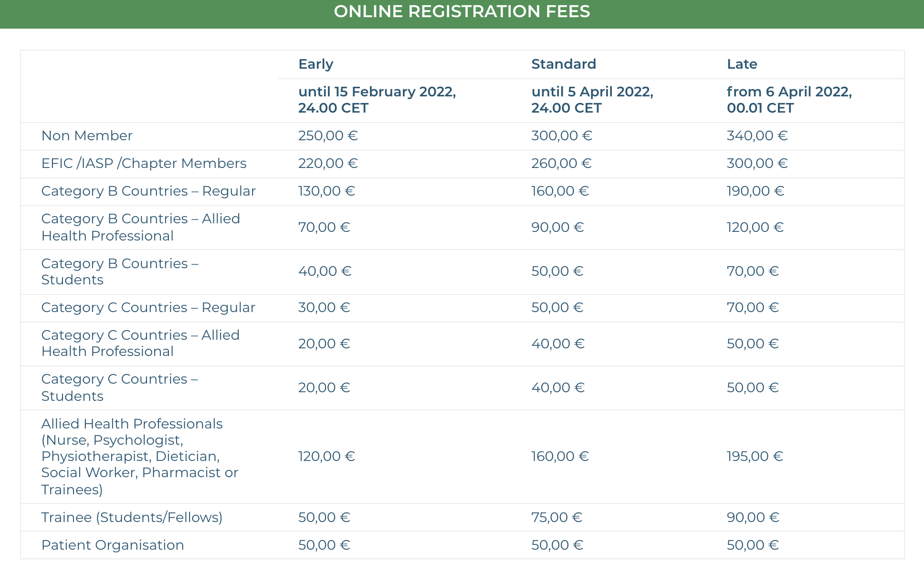This screenshot has height=564, width=924.
Task: Select Trainee (Students/Fellows) row label
Action: pos(132,517)
